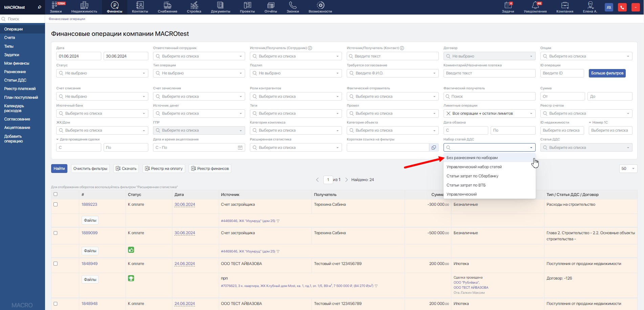The width and height of the screenshot is (644, 310).
Task: Pin the sidebar with the pin icon
Action: coord(40,7)
